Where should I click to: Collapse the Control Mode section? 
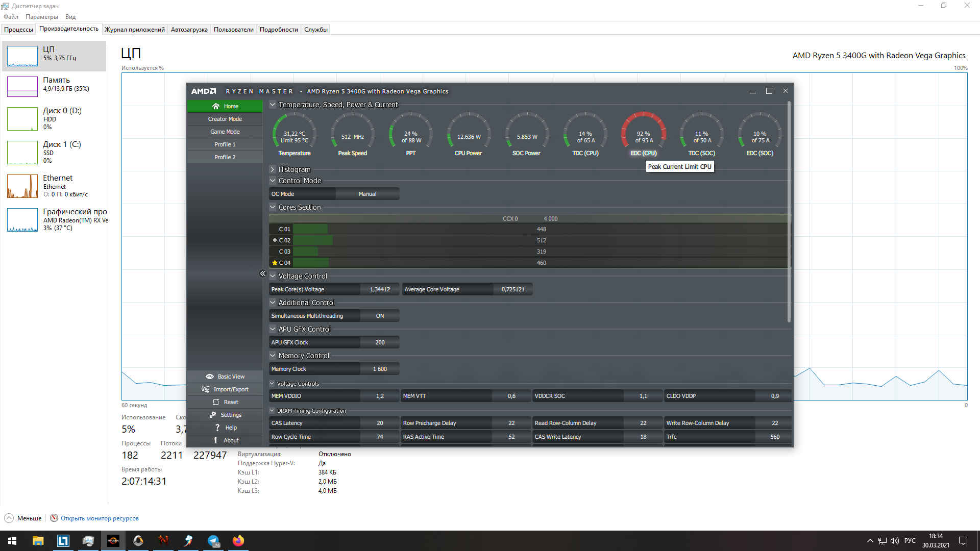273,181
